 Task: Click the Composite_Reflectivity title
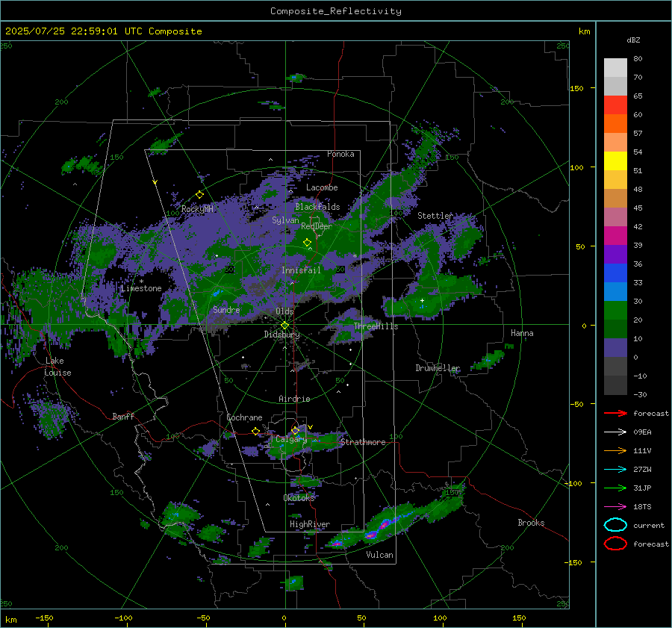tap(336, 11)
